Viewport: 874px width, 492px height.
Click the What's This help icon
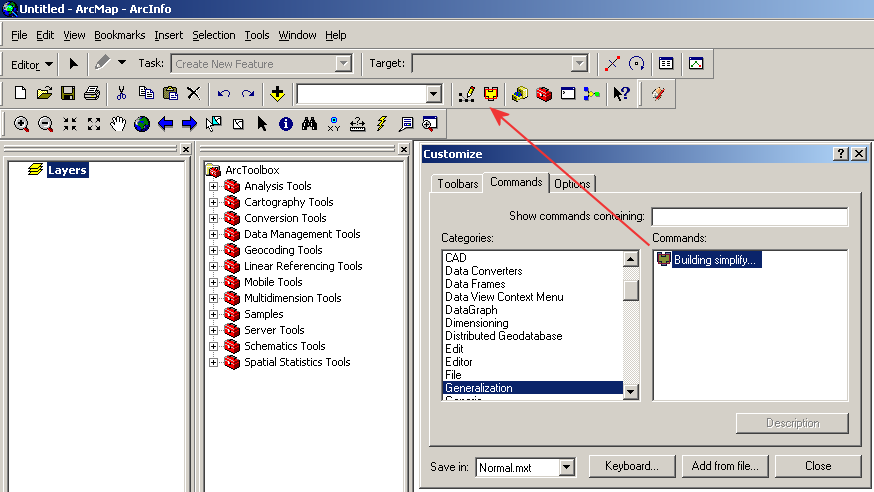coord(621,94)
